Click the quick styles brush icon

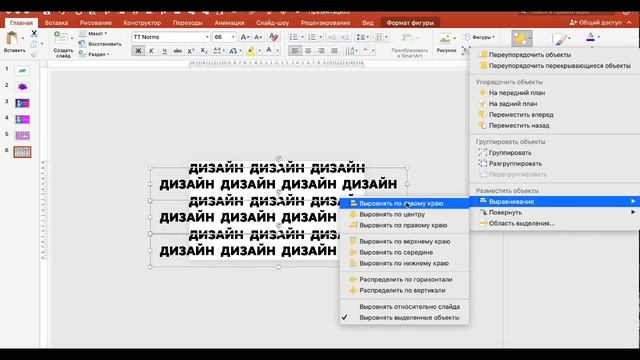click(x=560, y=39)
